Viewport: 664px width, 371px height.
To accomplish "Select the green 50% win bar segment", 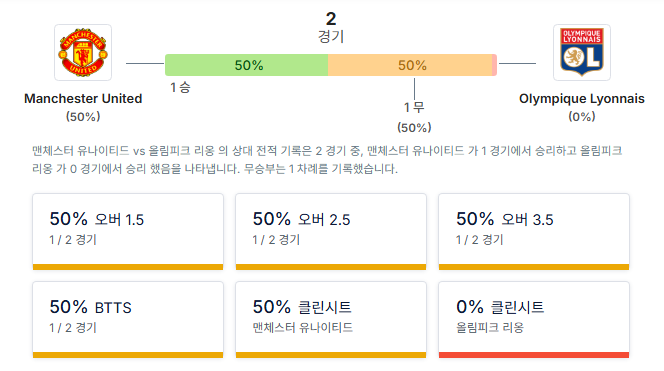I will [x=246, y=65].
